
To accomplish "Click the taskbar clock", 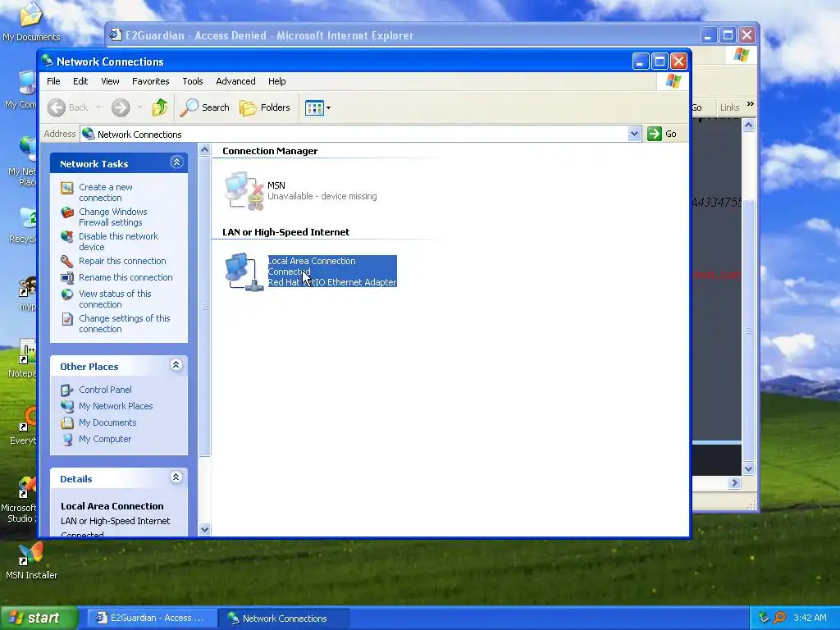I will click(810, 618).
